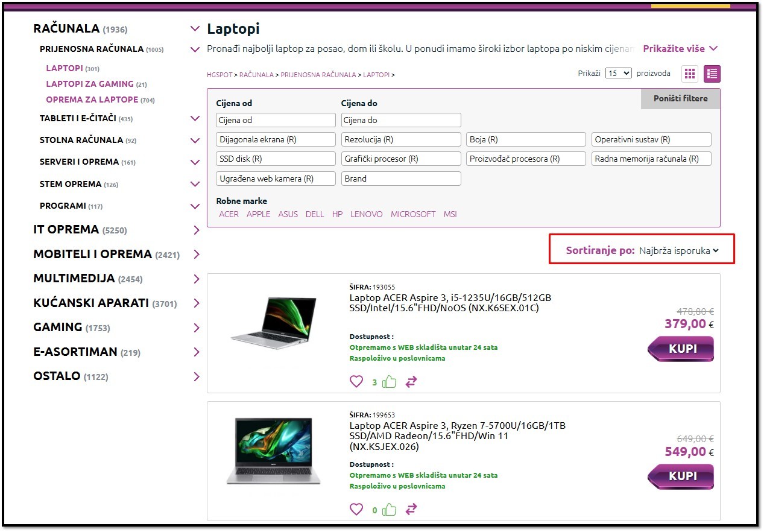The height and width of the screenshot is (532, 764).
Task: Compare the Ryzen 7-5700U laptop
Action: pyautogui.click(x=411, y=510)
